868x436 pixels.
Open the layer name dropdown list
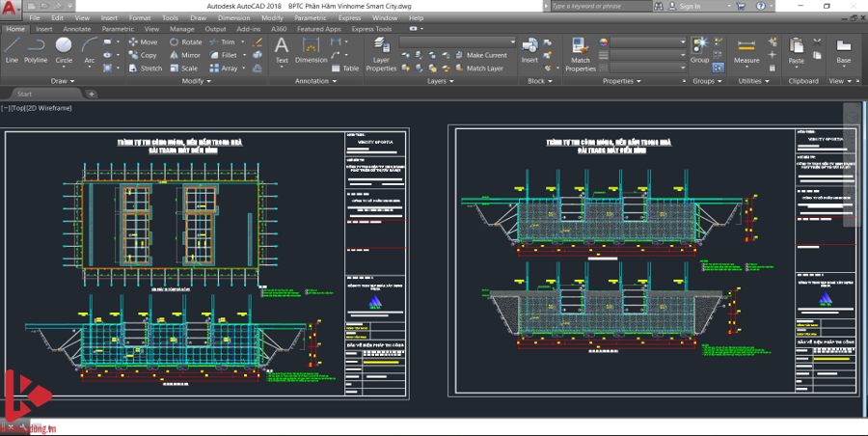tap(458, 42)
